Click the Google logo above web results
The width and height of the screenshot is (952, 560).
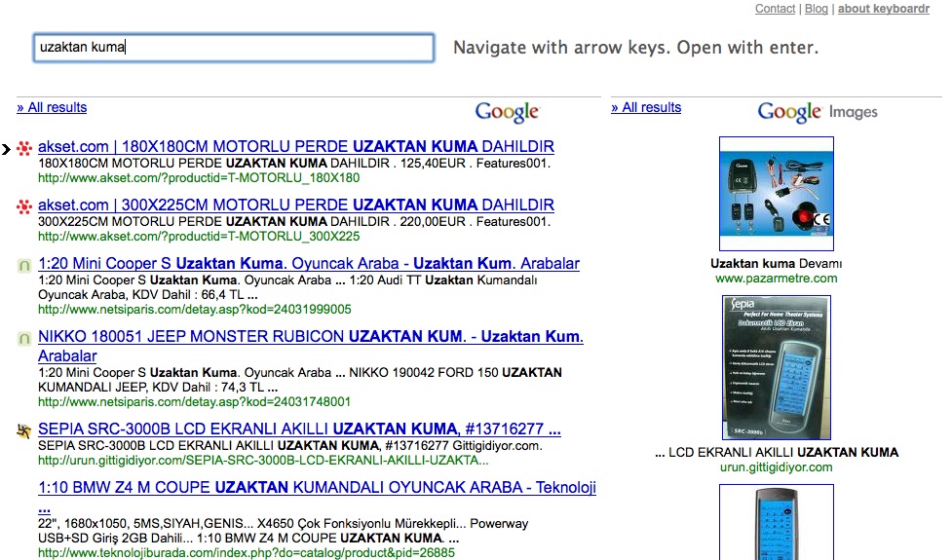(507, 112)
